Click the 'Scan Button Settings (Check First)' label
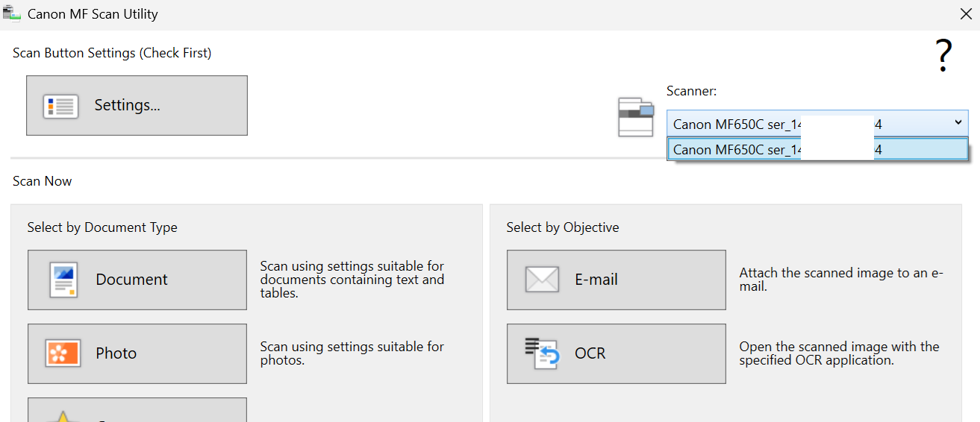Viewport: 980px width, 422px height. coord(112,53)
